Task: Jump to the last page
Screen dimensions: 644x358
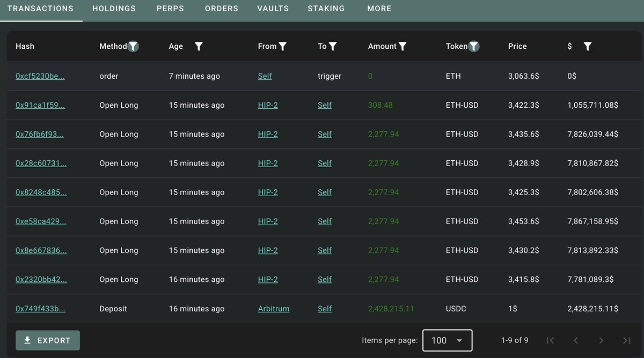Action: click(x=626, y=340)
